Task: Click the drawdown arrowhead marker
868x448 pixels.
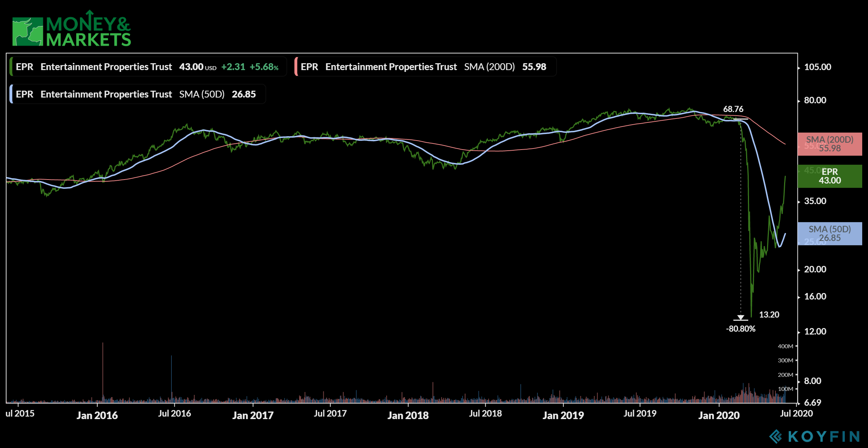Action: (x=741, y=317)
